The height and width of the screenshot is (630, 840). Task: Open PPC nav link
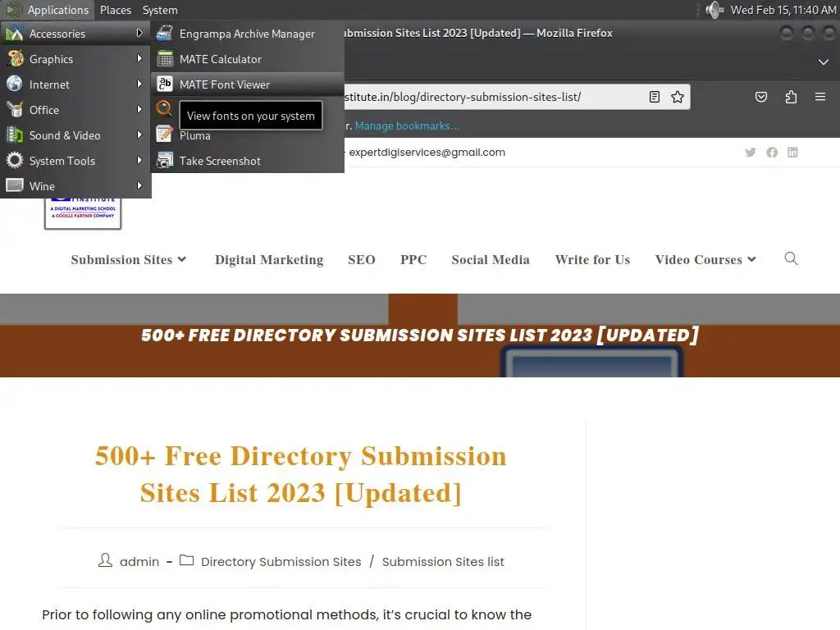click(x=413, y=260)
